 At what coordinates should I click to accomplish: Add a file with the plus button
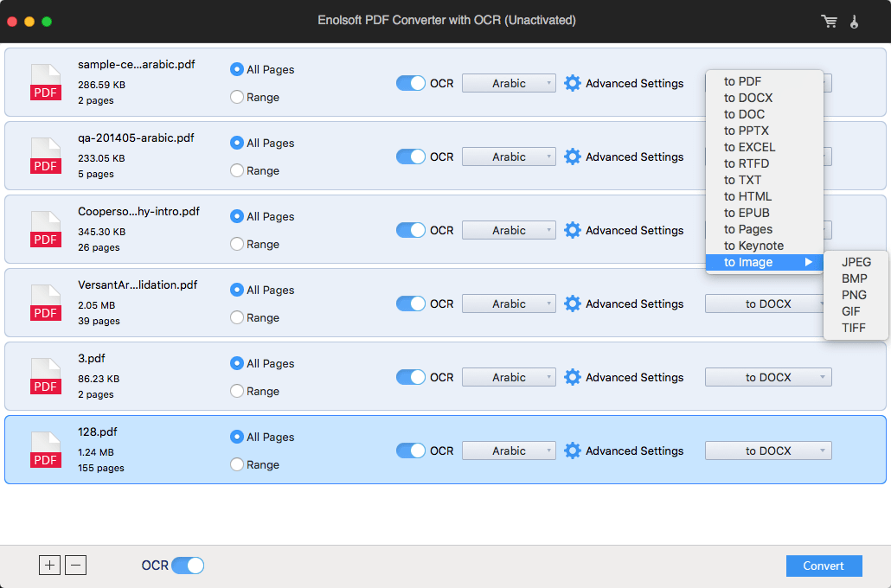click(49, 566)
